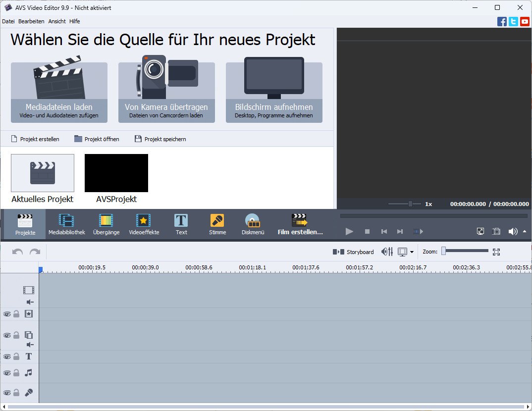The image size is (532, 411).
Task: Switch the preview to full screen
Action: [480, 231]
